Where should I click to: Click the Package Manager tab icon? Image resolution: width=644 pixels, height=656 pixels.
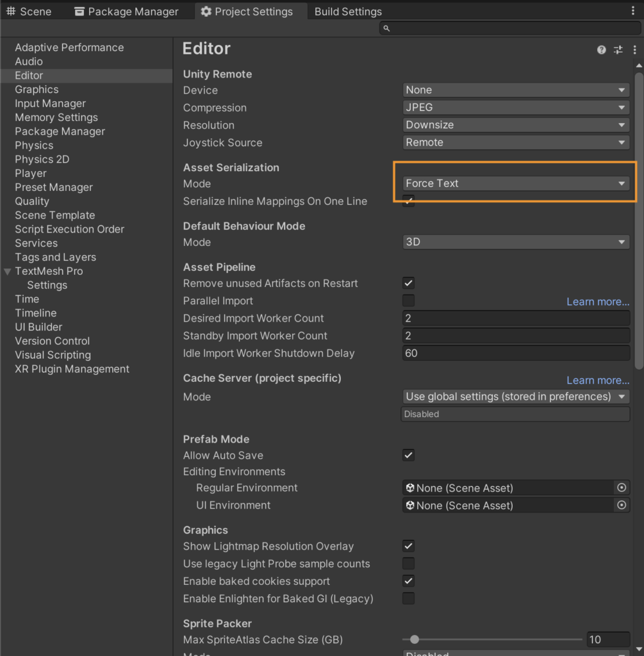[79, 12]
